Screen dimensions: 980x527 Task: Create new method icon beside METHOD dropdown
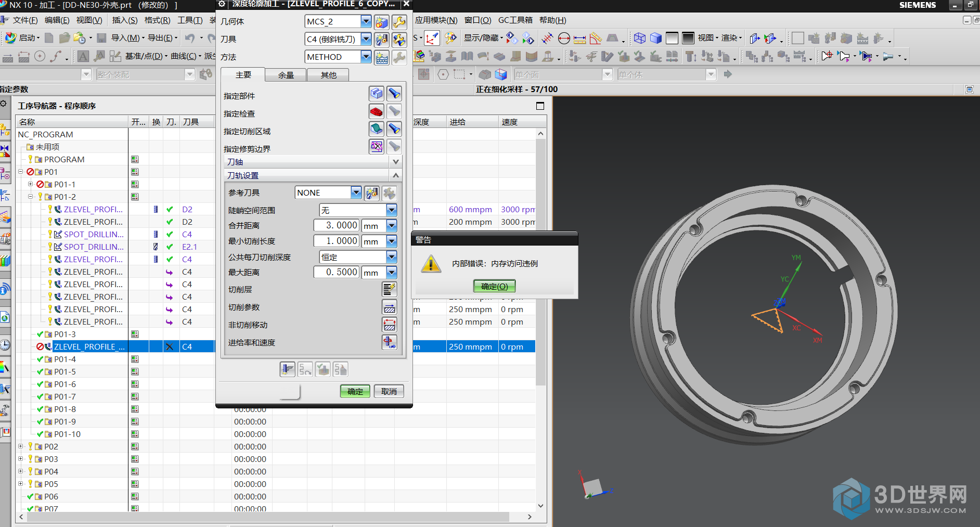[381, 57]
